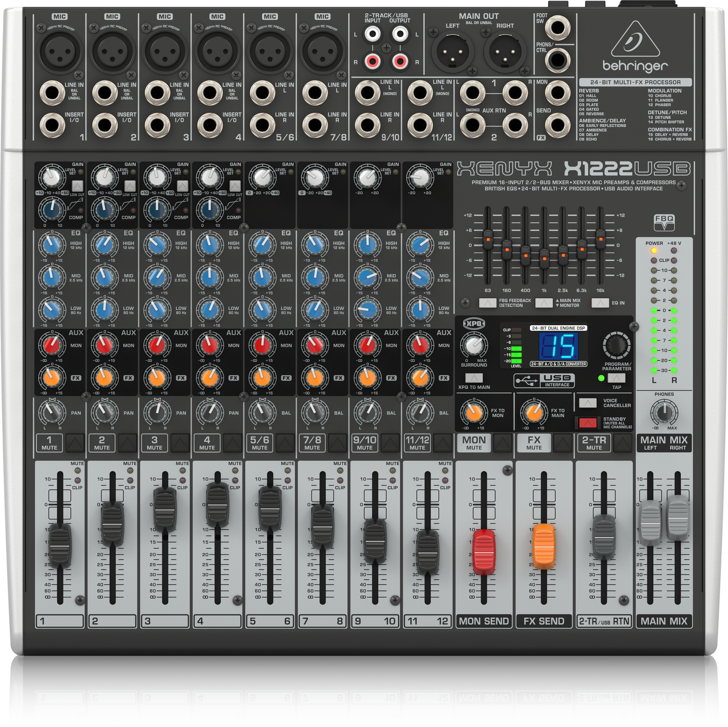
Task: Toggle channel 1 mute button
Action: (75, 443)
